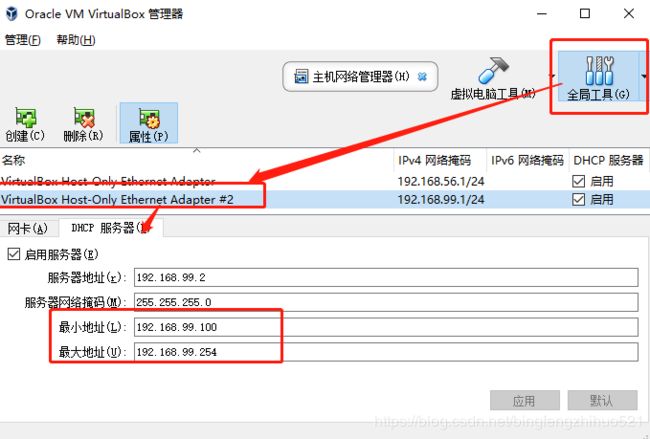This screenshot has height=439, width=650.
Task: Sort by IPv4 网络掩码 column header
Action: pos(440,160)
